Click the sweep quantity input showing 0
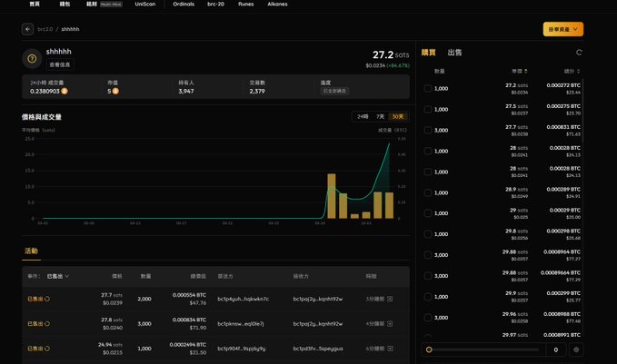The image size is (617, 364). pos(555,349)
